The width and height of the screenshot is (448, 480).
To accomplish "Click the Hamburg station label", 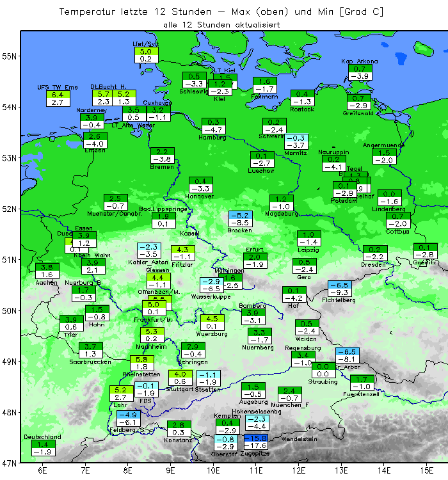I will tap(212, 138).
